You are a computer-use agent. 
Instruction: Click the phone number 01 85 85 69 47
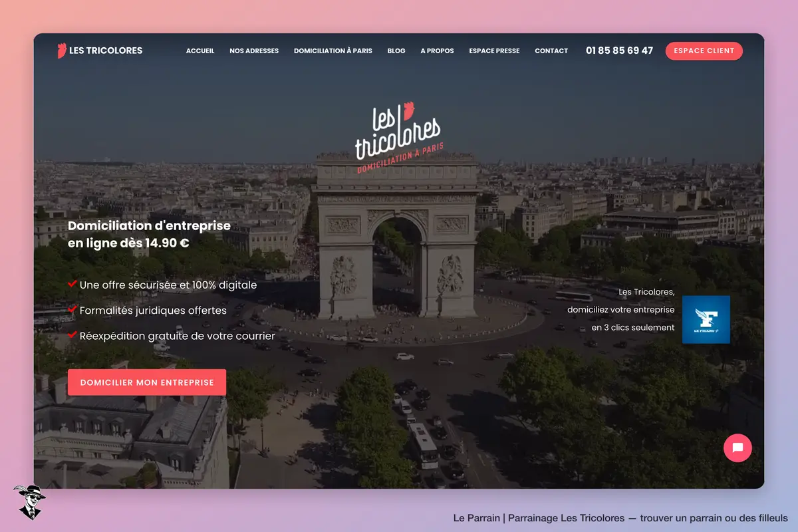(619, 51)
